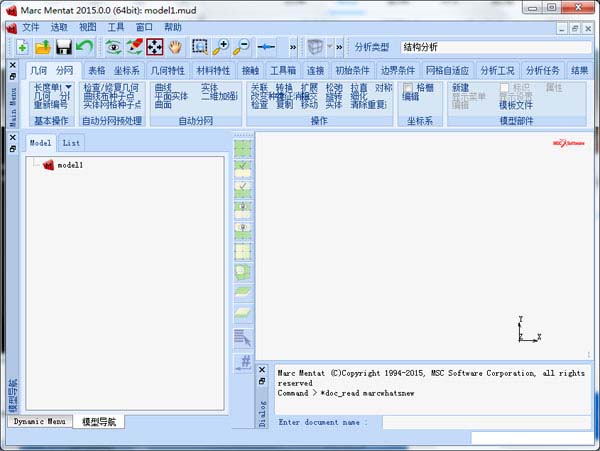Click the 重新编号 renumber button
This screenshot has width=600, height=451.
click(x=51, y=104)
